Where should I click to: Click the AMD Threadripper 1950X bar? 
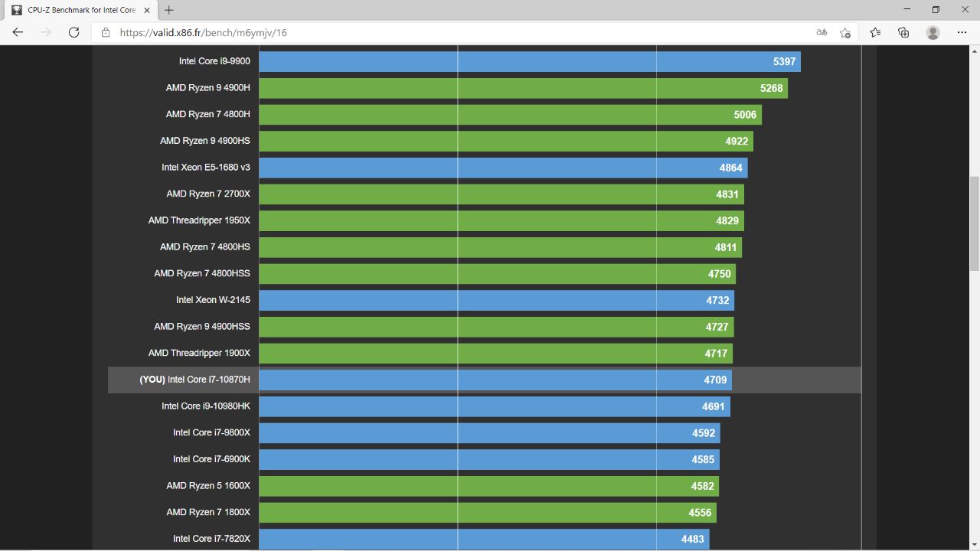(501, 220)
